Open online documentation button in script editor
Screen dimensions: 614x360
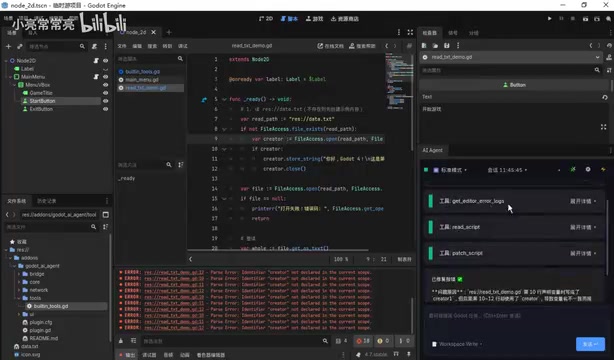[x=330, y=46]
